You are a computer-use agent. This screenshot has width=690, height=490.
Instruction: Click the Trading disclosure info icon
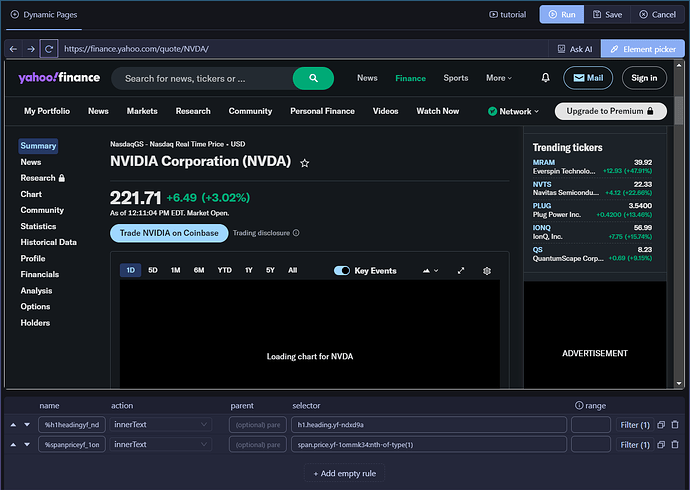click(x=296, y=233)
